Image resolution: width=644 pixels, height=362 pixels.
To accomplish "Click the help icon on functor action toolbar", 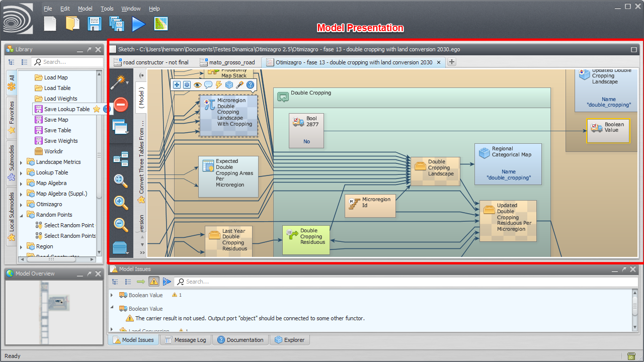I will pyautogui.click(x=250, y=85).
